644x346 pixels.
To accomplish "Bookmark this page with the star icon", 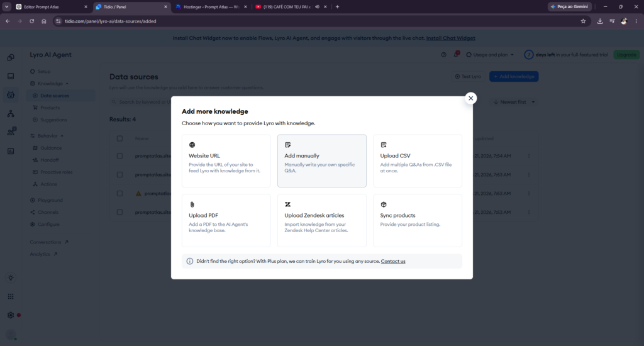I will point(583,21).
